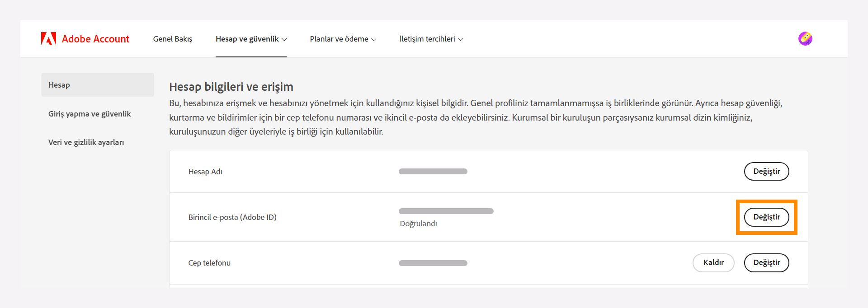Click the Doğrulandı status label

pyautogui.click(x=418, y=224)
